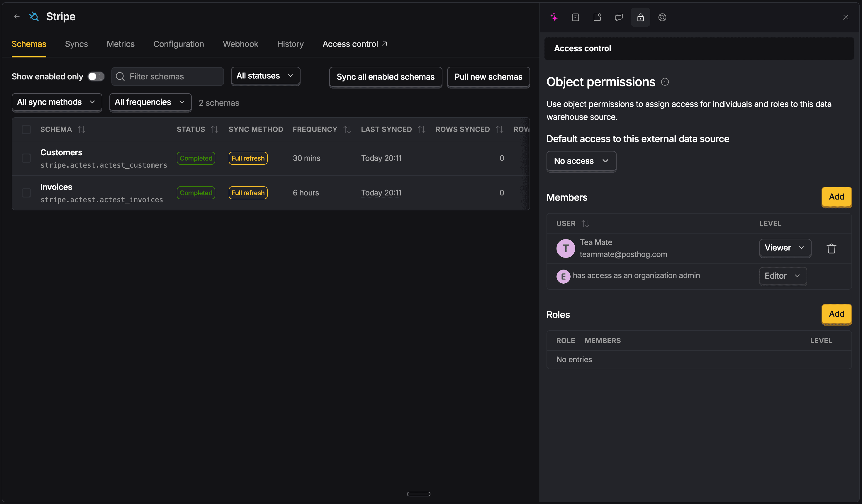Screen dimensions: 862x504
Task: Open the All sync methods dropdown
Action: coord(57,102)
